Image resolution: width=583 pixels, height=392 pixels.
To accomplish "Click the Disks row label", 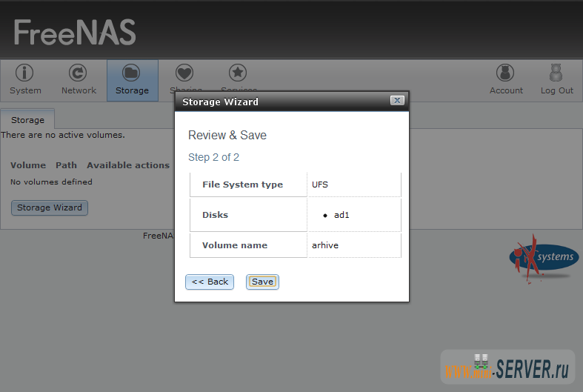I will 215,215.
